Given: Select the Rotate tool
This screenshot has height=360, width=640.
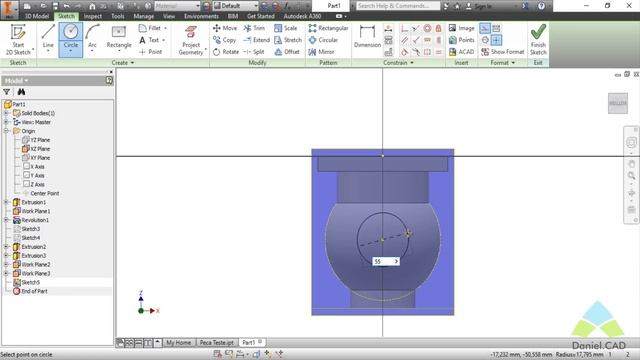Looking at the screenshot, I should pos(226,52).
